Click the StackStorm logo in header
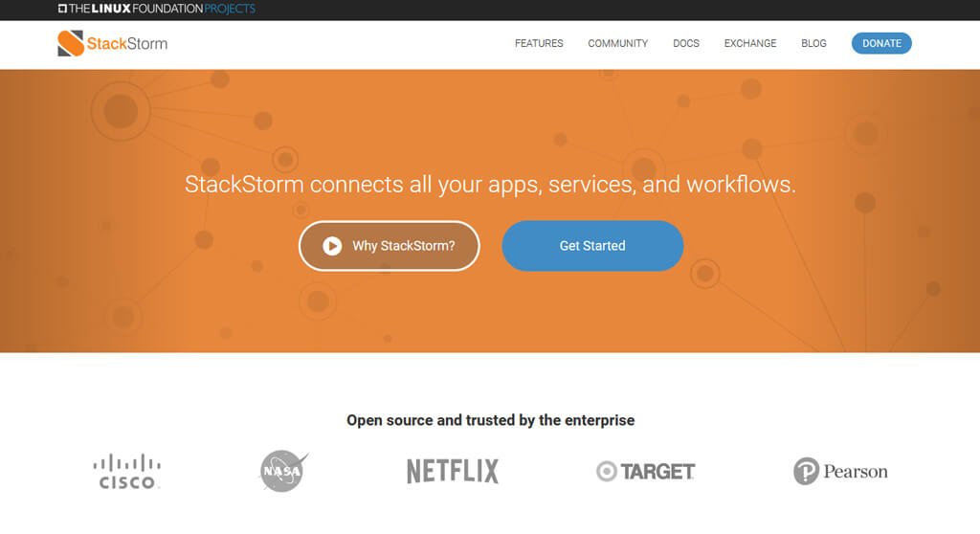The image size is (980, 534). [113, 43]
